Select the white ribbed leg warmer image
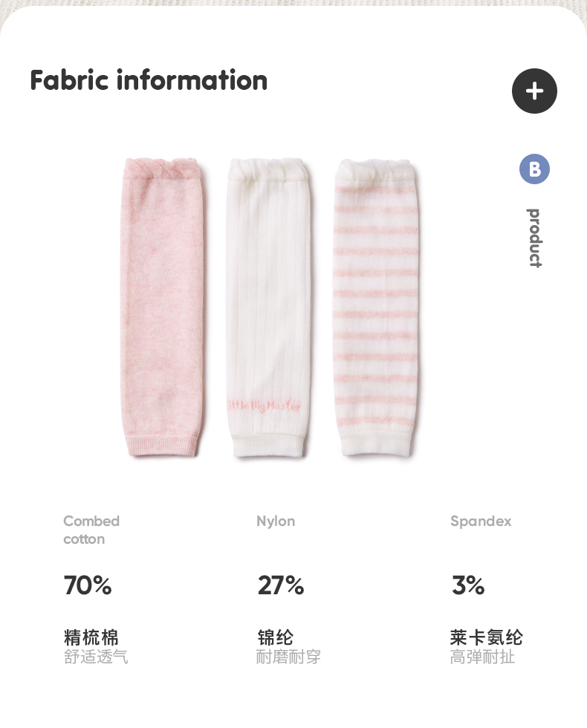587x728 pixels. tap(268, 308)
